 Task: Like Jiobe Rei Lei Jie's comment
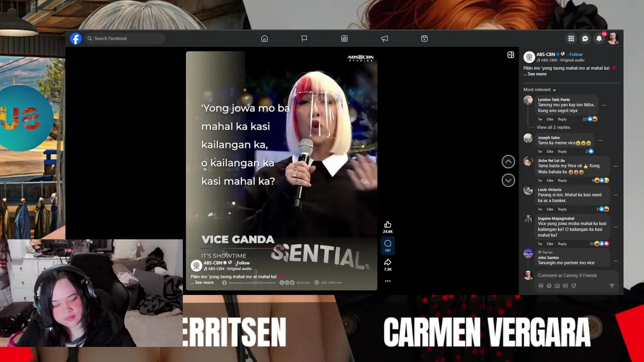pos(550,180)
